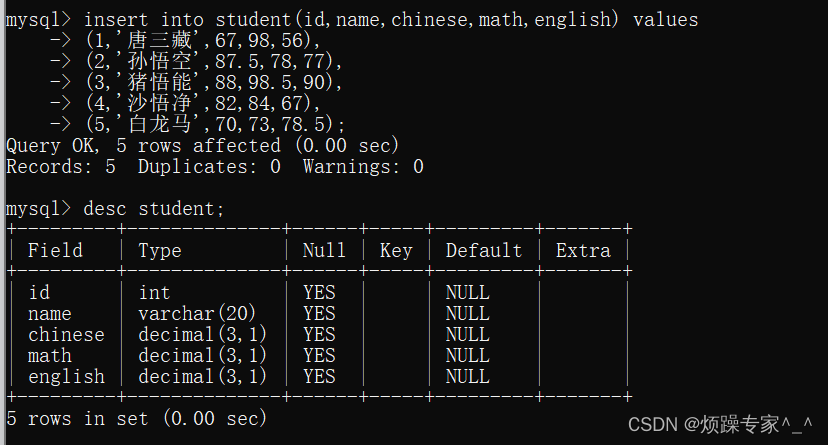Select the 'chinese' field name
This screenshot has width=828, height=445.
coord(66,335)
